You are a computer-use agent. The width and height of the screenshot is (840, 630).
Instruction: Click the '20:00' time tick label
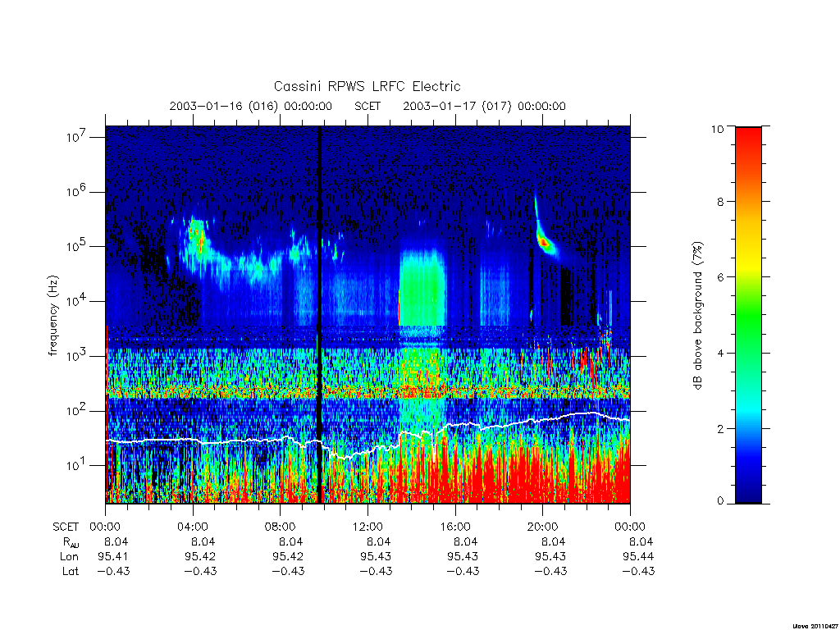(543, 527)
